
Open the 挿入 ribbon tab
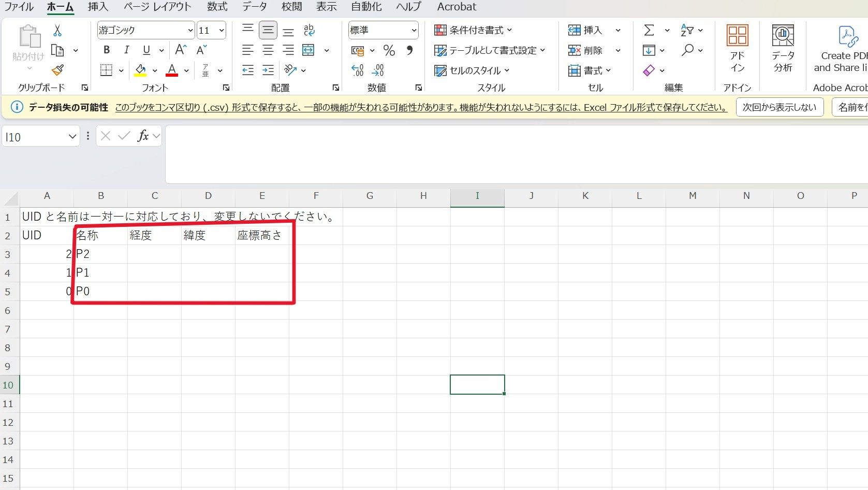tap(98, 7)
